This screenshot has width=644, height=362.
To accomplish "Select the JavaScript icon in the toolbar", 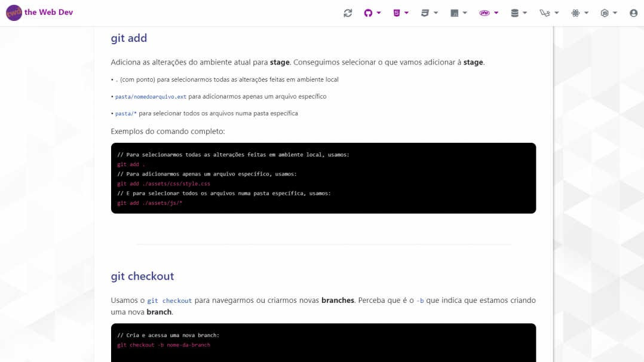I will (455, 13).
